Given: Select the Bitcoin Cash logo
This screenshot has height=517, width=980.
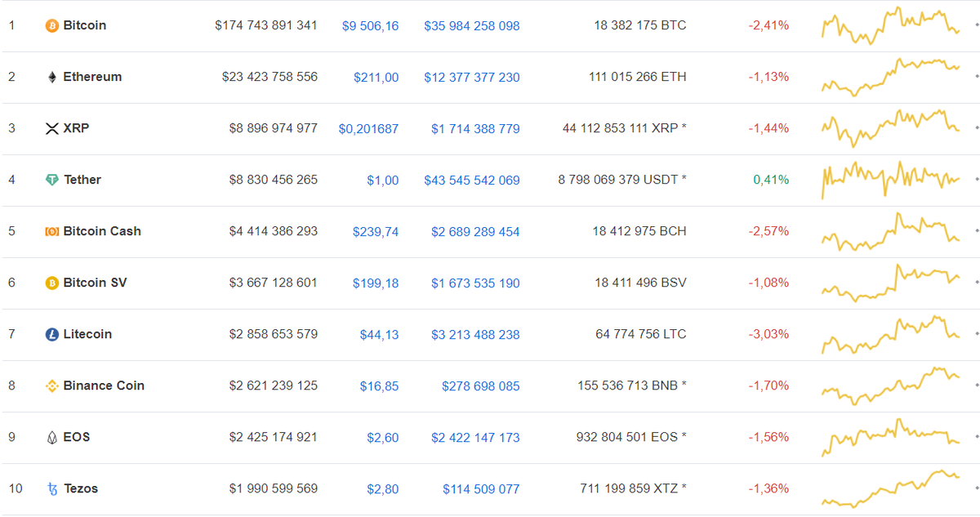Looking at the screenshot, I should point(51,231).
